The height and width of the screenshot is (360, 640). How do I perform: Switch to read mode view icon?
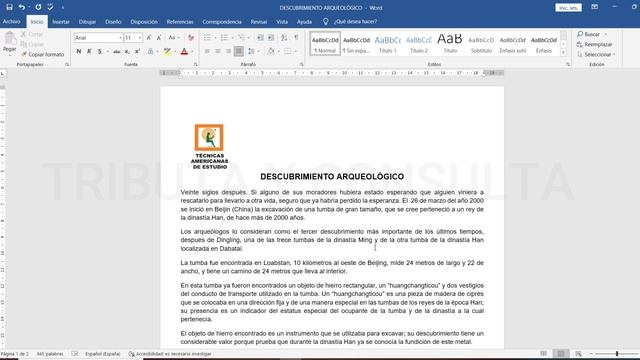click(543, 353)
